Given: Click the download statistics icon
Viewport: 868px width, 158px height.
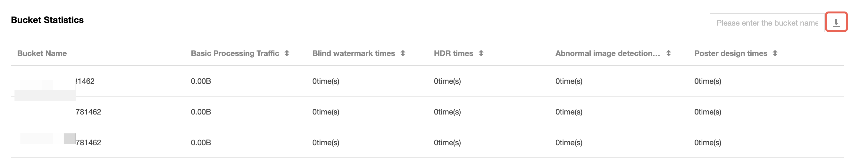Looking at the screenshot, I should pyautogui.click(x=836, y=22).
